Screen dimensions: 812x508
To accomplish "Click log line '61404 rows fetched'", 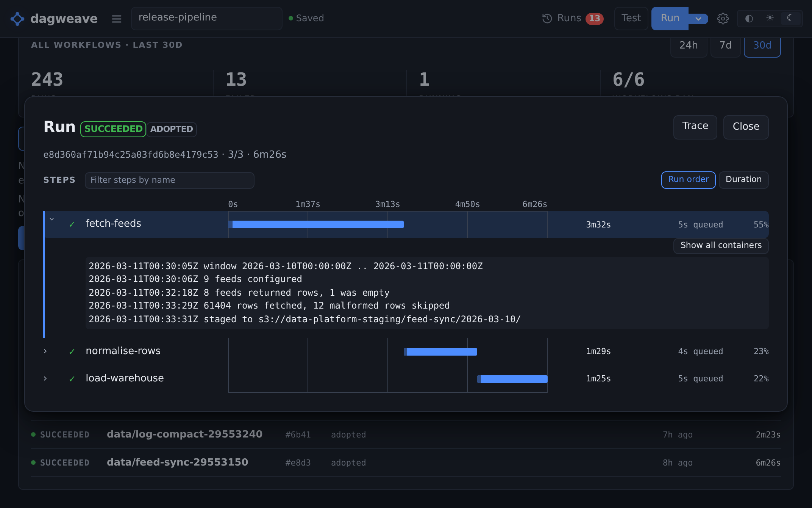I will point(269,306).
